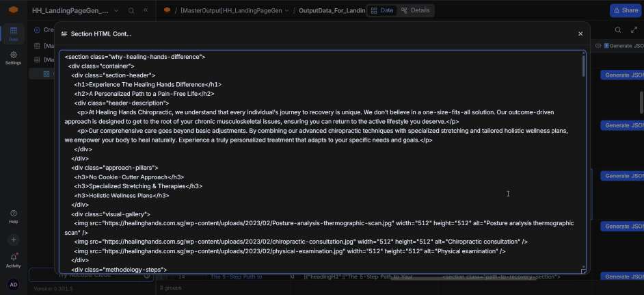Open the Help menu icon
The image size is (644, 295).
[x=13, y=216]
